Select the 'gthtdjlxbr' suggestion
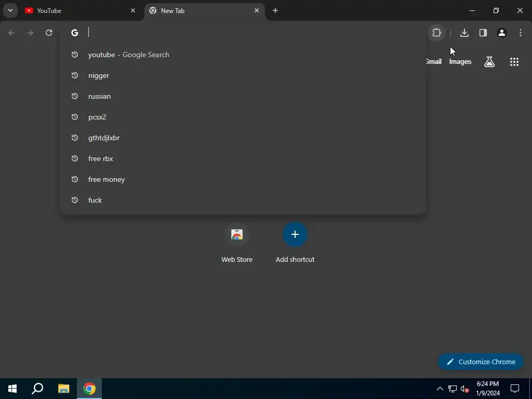Screen dimensions: 532x399 coord(243,138)
